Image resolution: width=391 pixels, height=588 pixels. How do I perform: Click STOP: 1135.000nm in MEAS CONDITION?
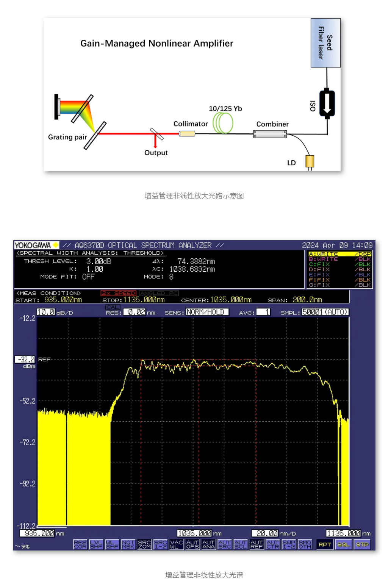(133, 300)
